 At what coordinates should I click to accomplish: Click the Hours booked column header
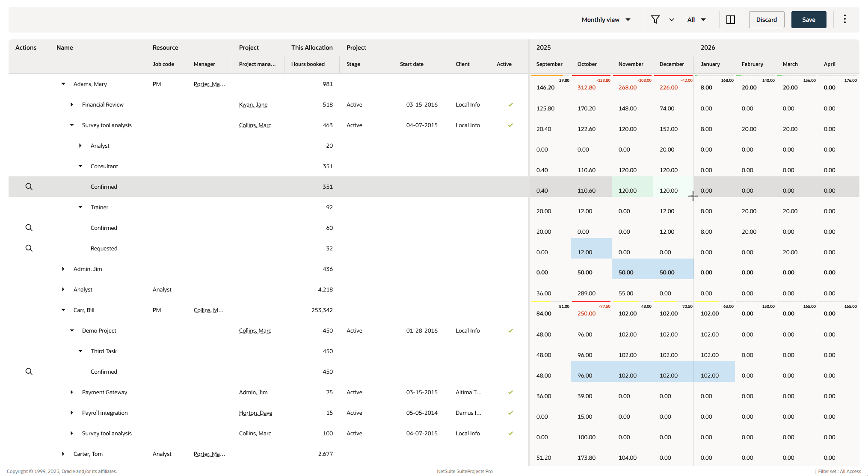pos(308,64)
